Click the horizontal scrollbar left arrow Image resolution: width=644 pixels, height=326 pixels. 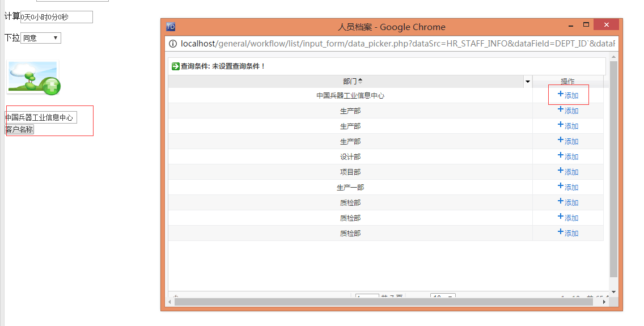pos(170,302)
